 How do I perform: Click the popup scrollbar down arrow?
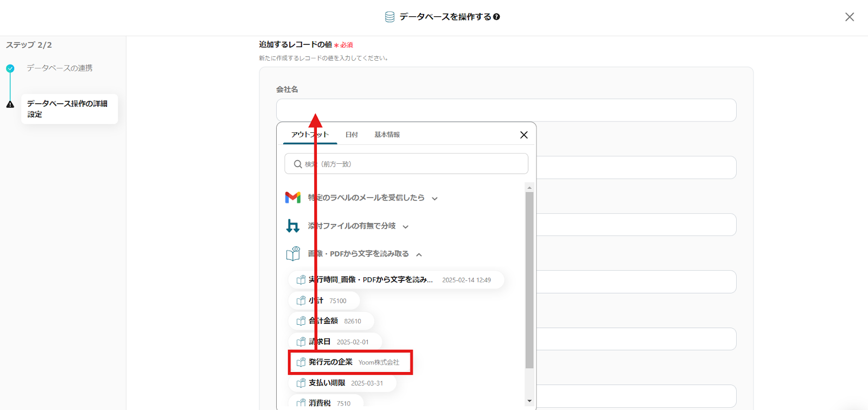(x=529, y=401)
